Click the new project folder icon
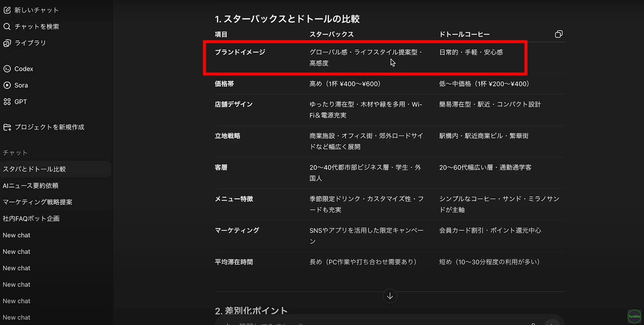The height and width of the screenshot is (325, 644). [7, 127]
